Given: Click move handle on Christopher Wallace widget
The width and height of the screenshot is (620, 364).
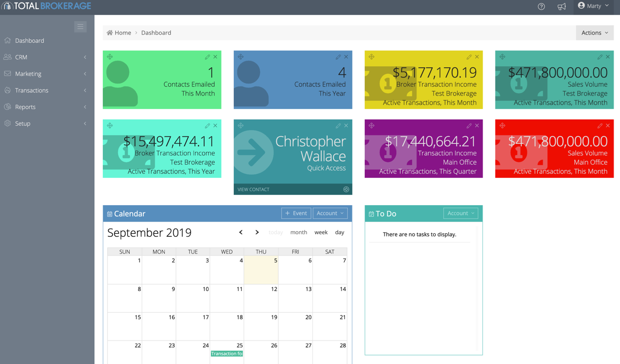Looking at the screenshot, I should [x=241, y=125].
